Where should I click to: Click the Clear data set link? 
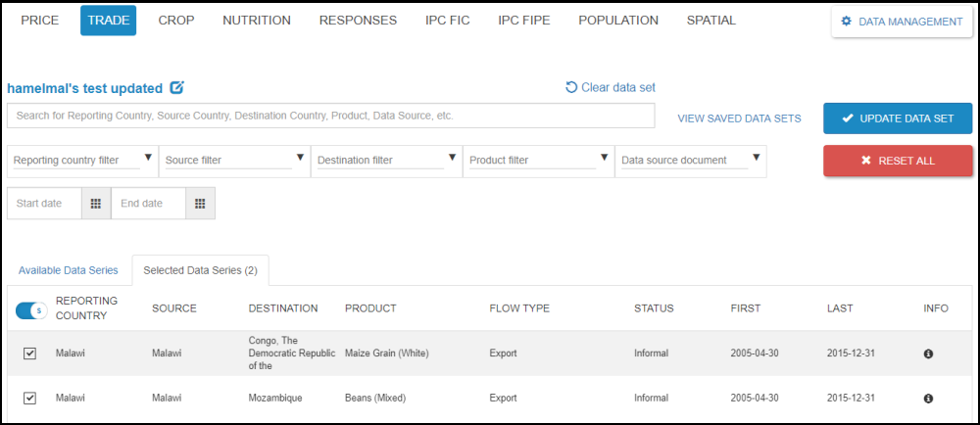click(611, 87)
